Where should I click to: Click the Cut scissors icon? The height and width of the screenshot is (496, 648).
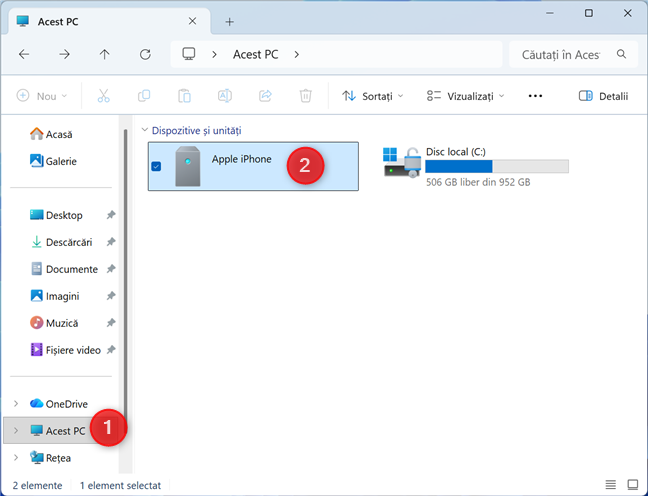click(x=103, y=96)
